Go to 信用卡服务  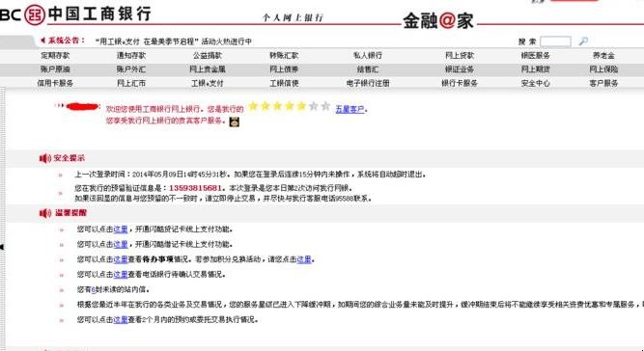point(55,83)
